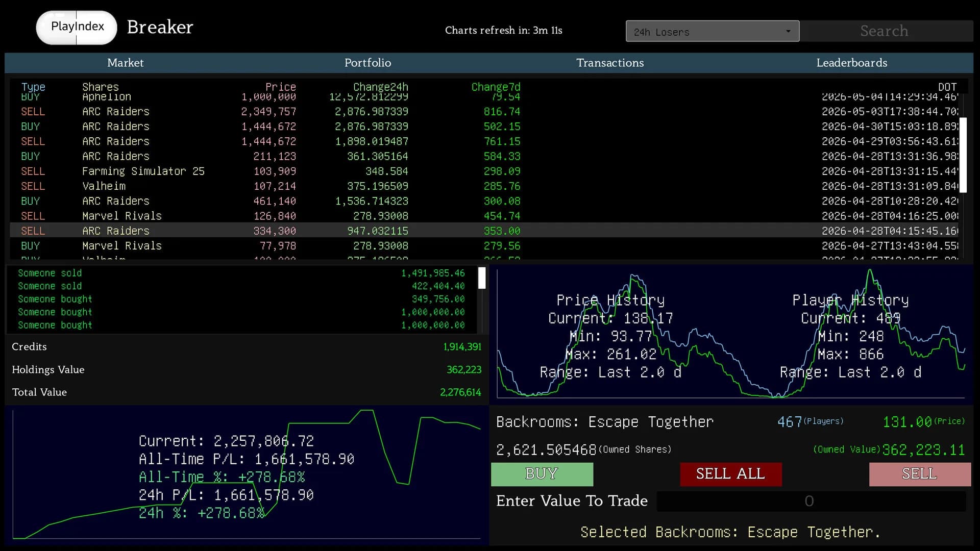Click the Breaker title text
This screenshot has height=551, width=980.
160,27
